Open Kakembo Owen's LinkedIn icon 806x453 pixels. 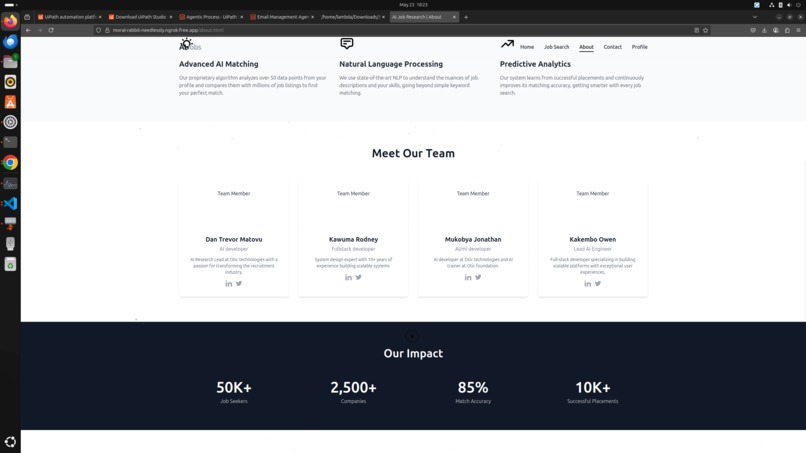pyautogui.click(x=588, y=284)
